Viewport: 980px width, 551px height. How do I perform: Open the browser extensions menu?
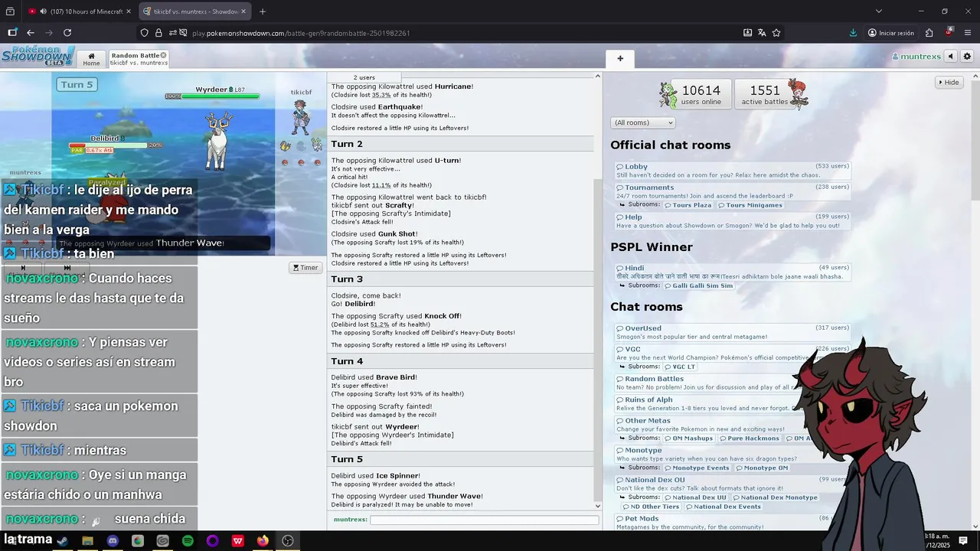[929, 33]
